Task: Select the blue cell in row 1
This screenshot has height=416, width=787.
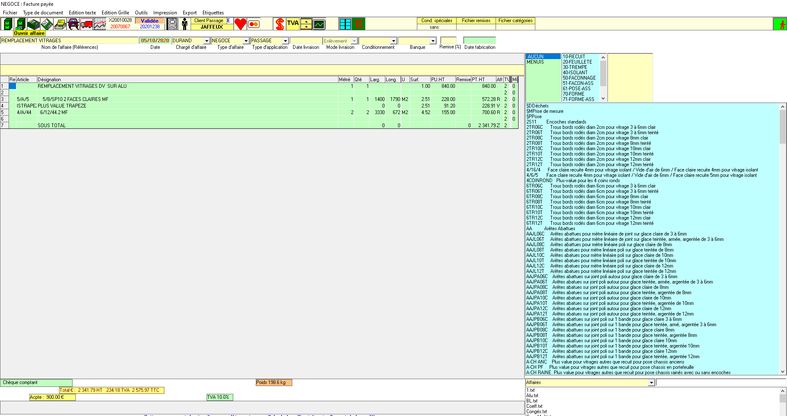Action: coord(12,85)
